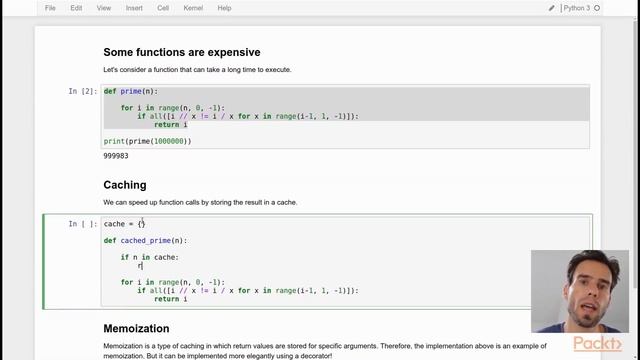Screen dimensions: 640x360
Task: Click the 'def cached_prime(n):' line
Action: (145, 241)
